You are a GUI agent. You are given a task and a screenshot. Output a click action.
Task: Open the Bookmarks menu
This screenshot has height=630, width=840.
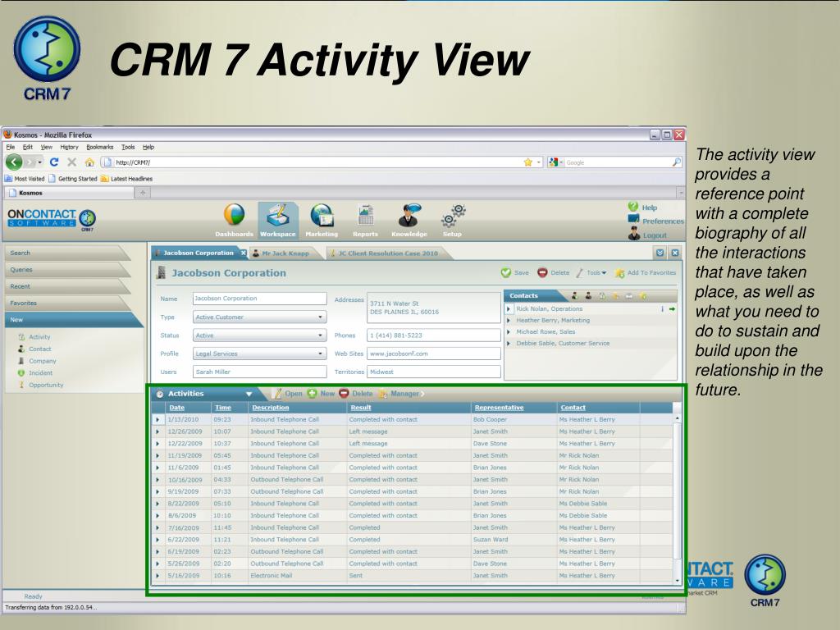(99, 147)
